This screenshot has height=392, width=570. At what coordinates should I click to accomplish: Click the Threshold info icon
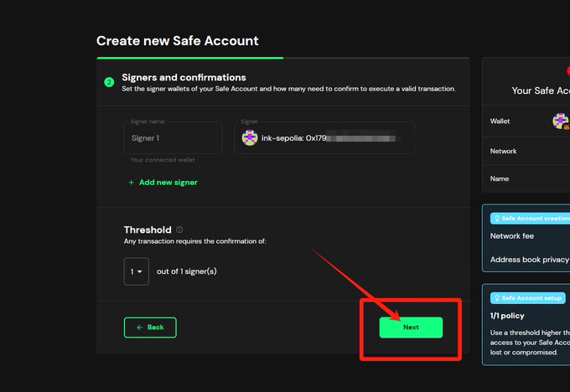click(179, 230)
